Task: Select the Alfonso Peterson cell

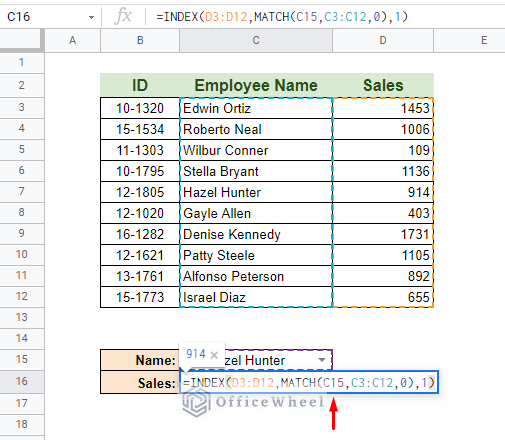Action: 256,276
